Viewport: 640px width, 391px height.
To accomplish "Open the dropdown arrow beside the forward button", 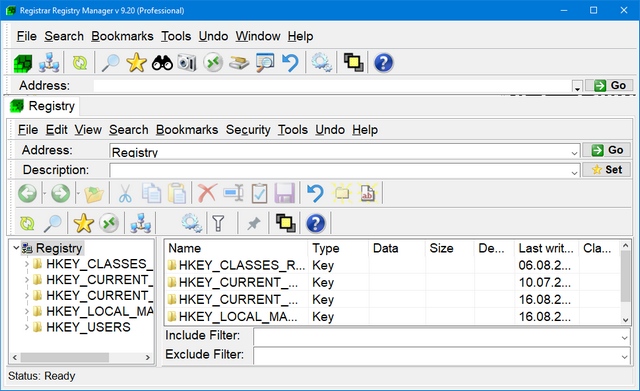I will (77, 193).
